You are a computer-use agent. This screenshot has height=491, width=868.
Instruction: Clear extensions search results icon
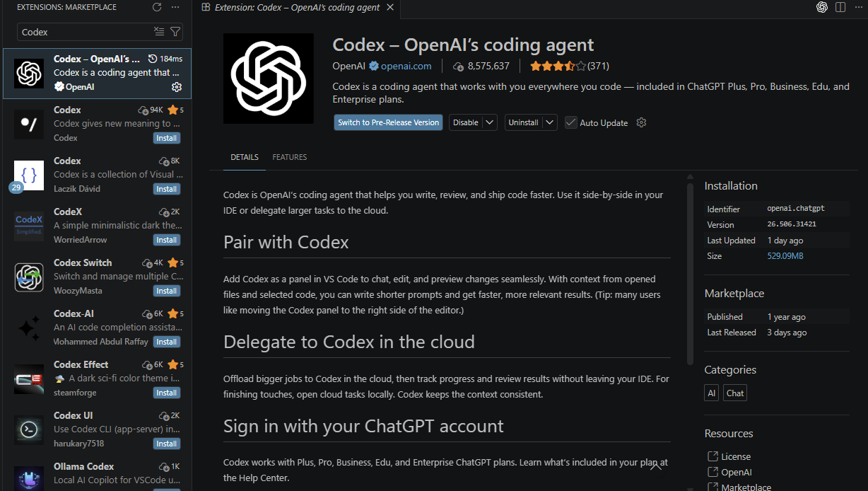point(159,32)
